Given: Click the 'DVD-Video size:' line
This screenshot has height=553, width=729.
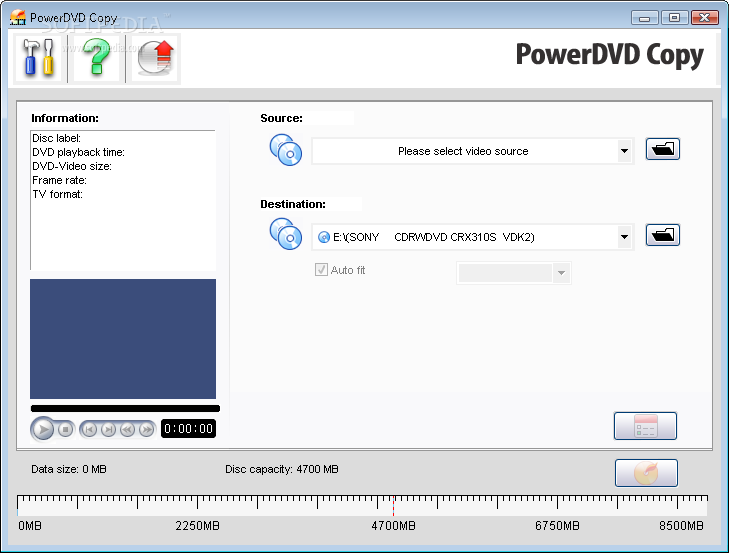Looking at the screenshot, I should point(72,166).
